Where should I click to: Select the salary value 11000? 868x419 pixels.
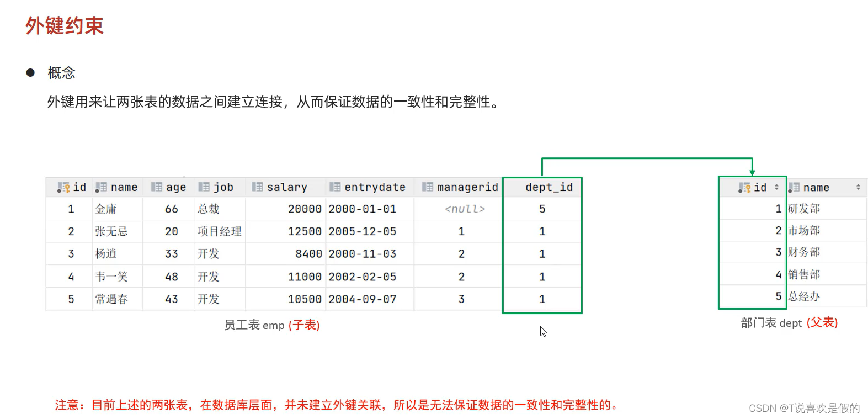[305, 277]
